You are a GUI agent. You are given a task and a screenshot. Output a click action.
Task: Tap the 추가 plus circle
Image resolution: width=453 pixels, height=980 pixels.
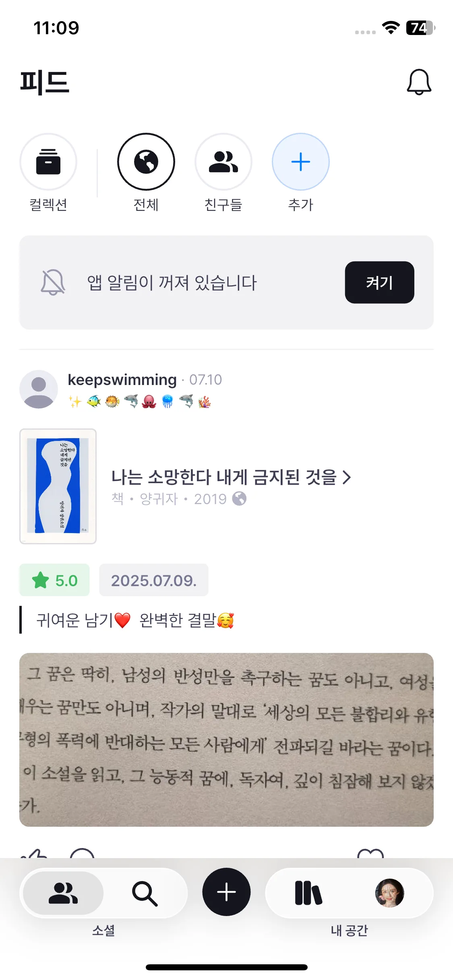[x=301, y=162]
